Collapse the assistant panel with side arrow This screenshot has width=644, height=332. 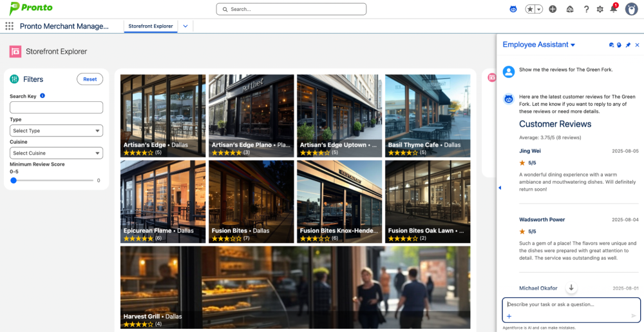pyautogui.click(x=500, y=188)
